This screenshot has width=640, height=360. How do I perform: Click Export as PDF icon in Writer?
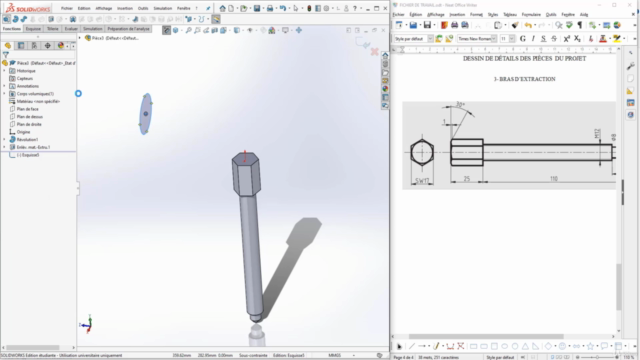click(x=444, y=25)
